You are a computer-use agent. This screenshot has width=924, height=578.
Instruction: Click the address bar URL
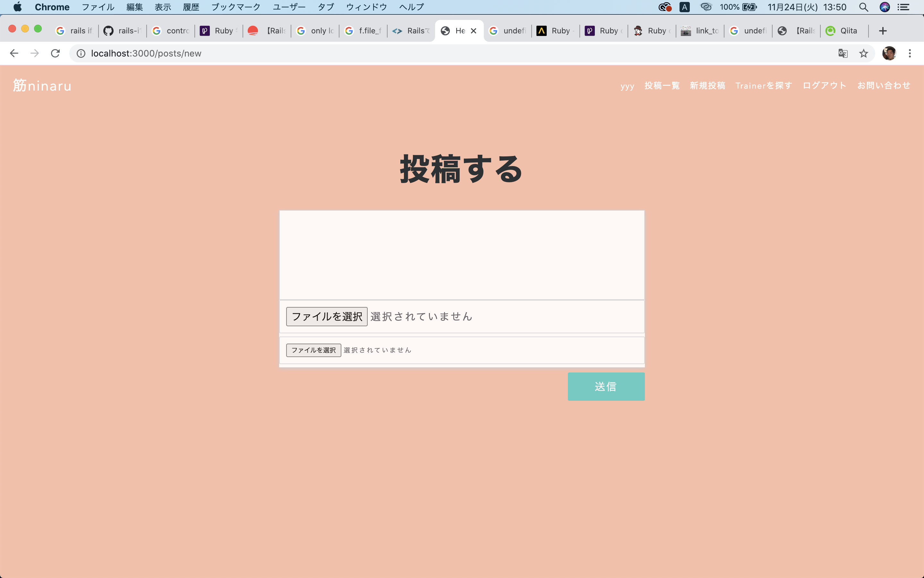(x=146, y=53)
